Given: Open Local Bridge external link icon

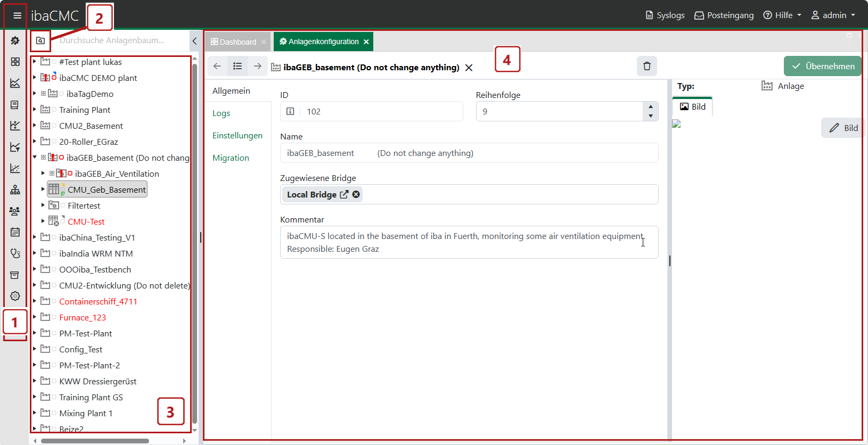Looking at the screenshot, I should pyautogui.click(x=344, y=194).
